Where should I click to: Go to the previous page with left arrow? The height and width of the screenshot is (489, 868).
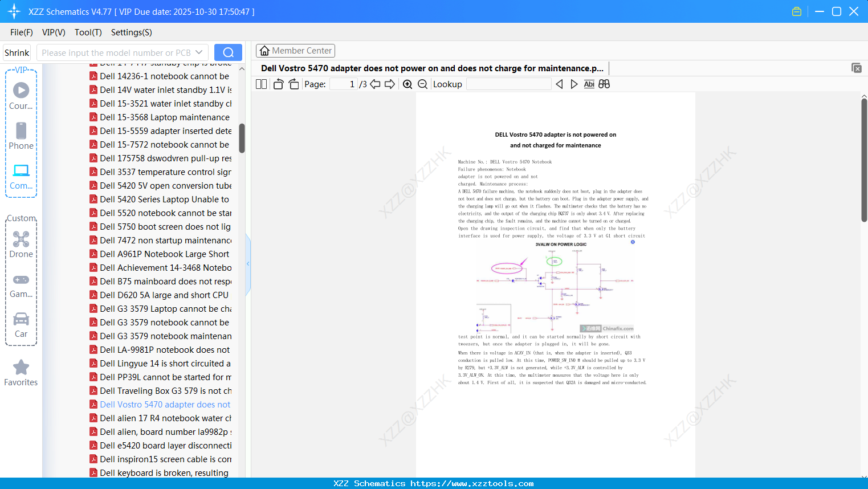(375, 84)
